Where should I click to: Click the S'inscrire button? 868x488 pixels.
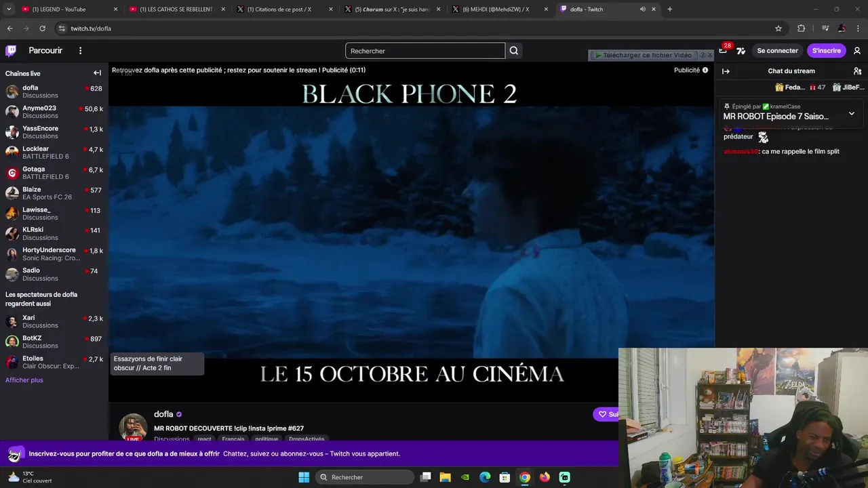(826, 51)
